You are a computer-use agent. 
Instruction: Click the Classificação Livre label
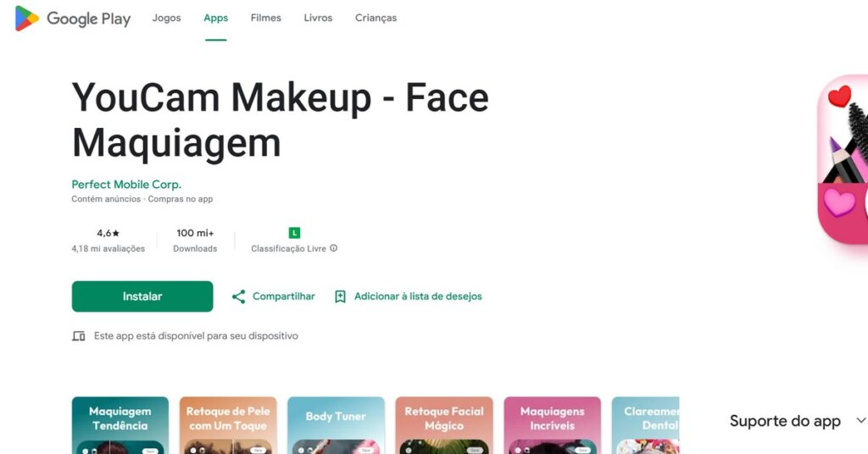(288, 249)
